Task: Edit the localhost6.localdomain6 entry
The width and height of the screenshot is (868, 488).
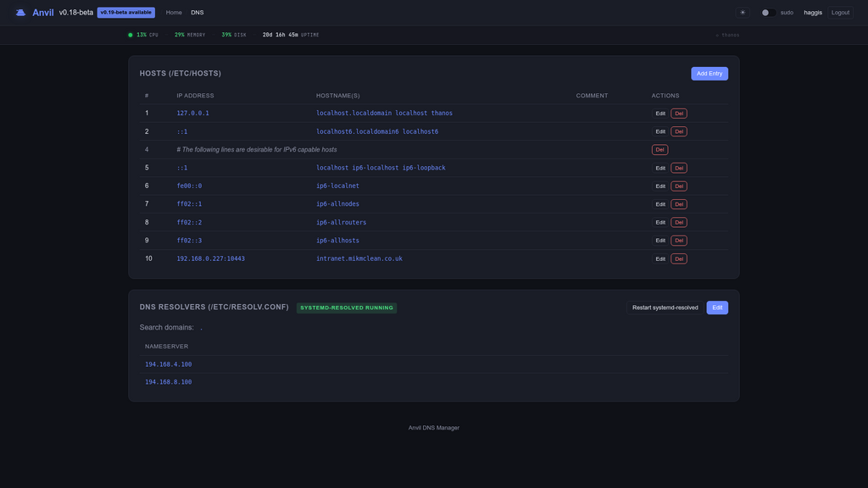Action: click(659, 131)
